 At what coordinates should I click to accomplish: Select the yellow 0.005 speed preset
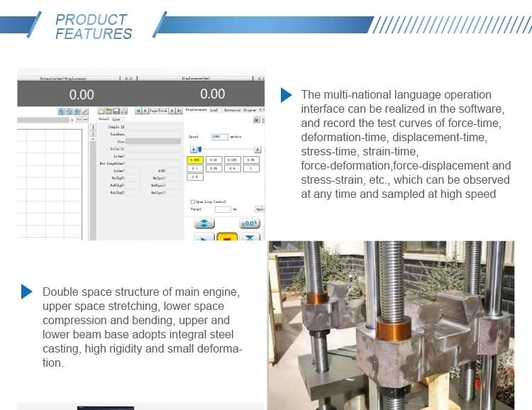[x=195, y=160]
